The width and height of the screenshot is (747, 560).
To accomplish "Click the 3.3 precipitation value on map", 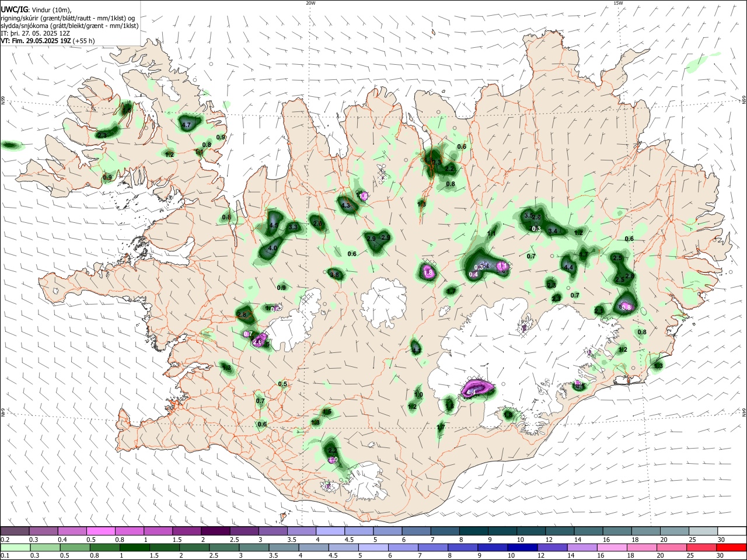I will tap(294, 227).
